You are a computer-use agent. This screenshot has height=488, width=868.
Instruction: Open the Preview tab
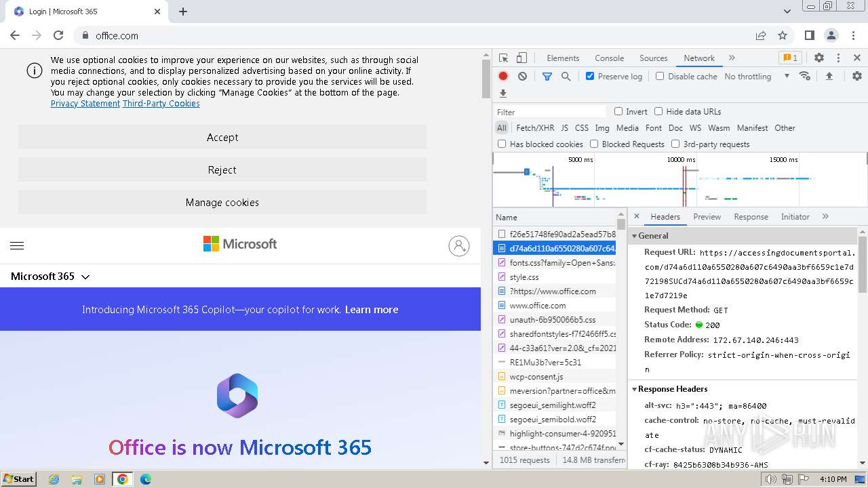click(x=707, y=217)
